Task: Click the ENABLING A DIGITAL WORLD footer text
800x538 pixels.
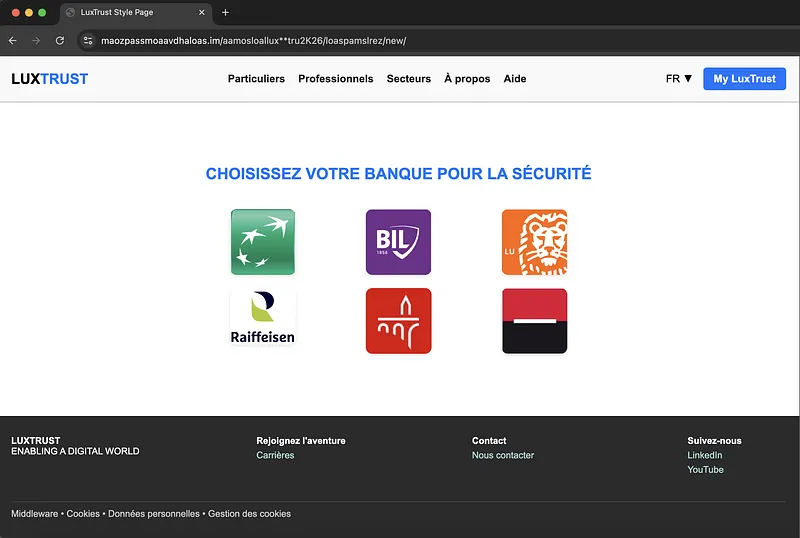Action: click(75, 451)
